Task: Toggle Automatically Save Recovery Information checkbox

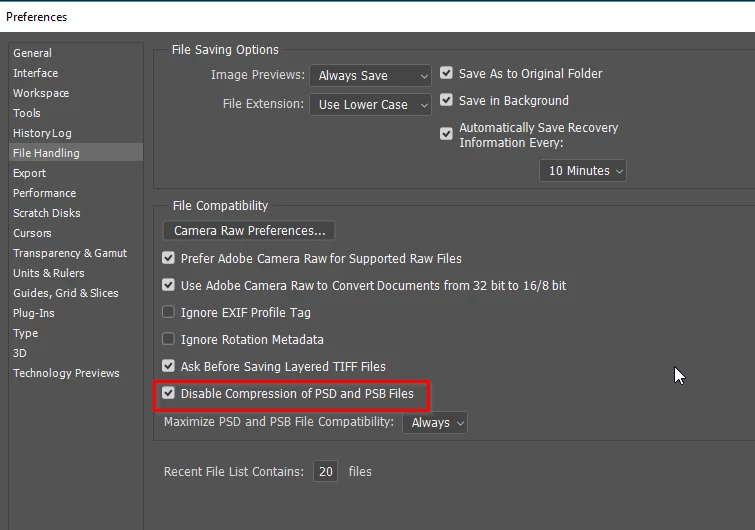Action: tap(446, 134)
